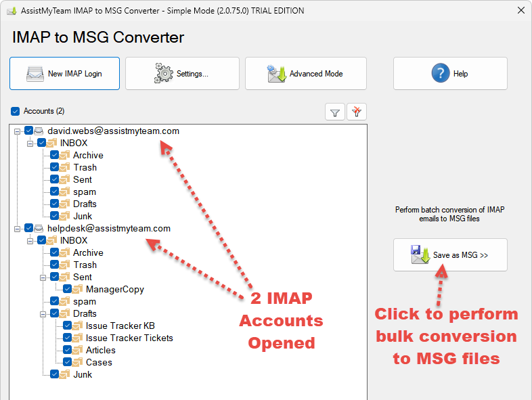532x400 pixels.
Task: Click Cases folder icon
Action: tap(77, 362)
